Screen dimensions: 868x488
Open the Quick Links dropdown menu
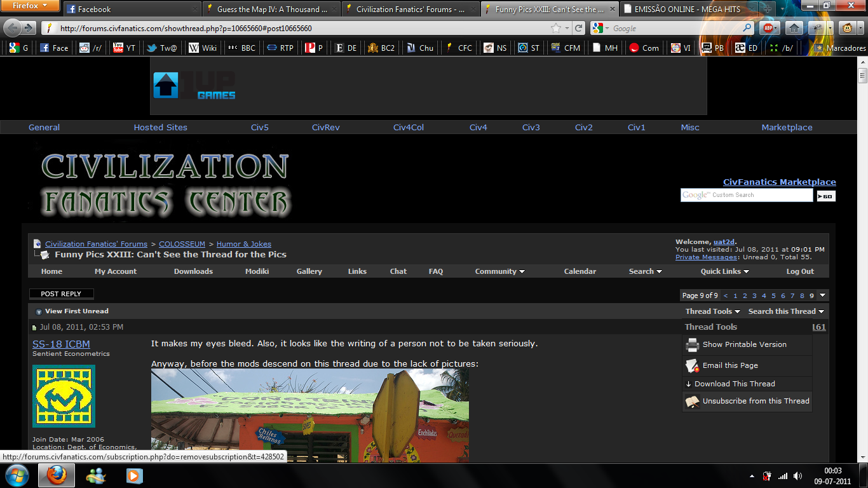tap(724, 271)
